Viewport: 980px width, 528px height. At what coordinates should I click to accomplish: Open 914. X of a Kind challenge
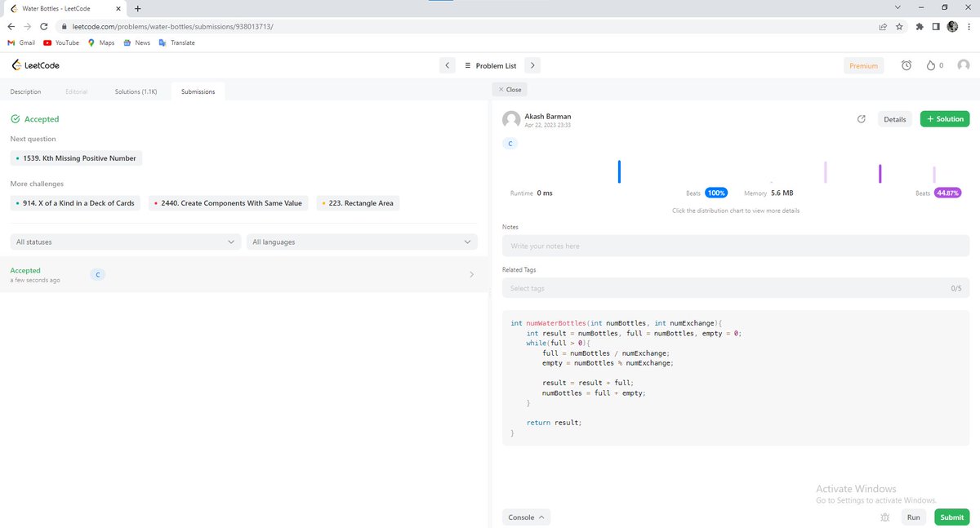75,203
